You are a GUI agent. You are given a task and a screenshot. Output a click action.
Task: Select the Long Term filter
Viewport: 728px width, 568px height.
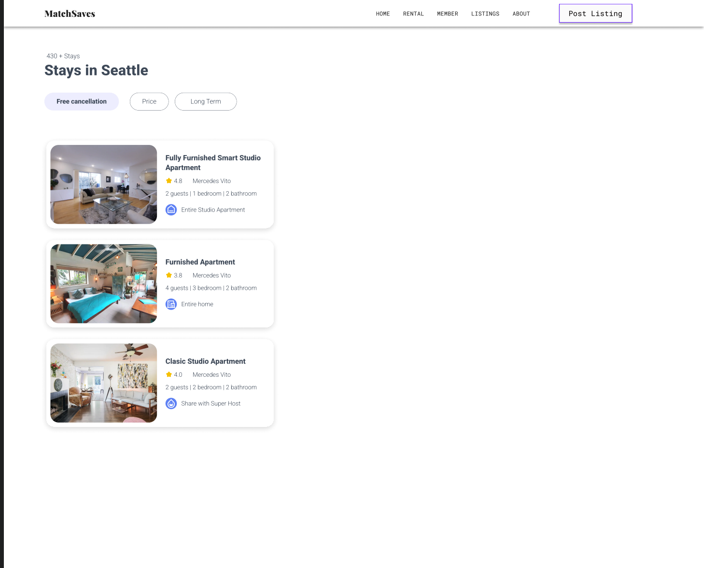[x=206, y=101]
